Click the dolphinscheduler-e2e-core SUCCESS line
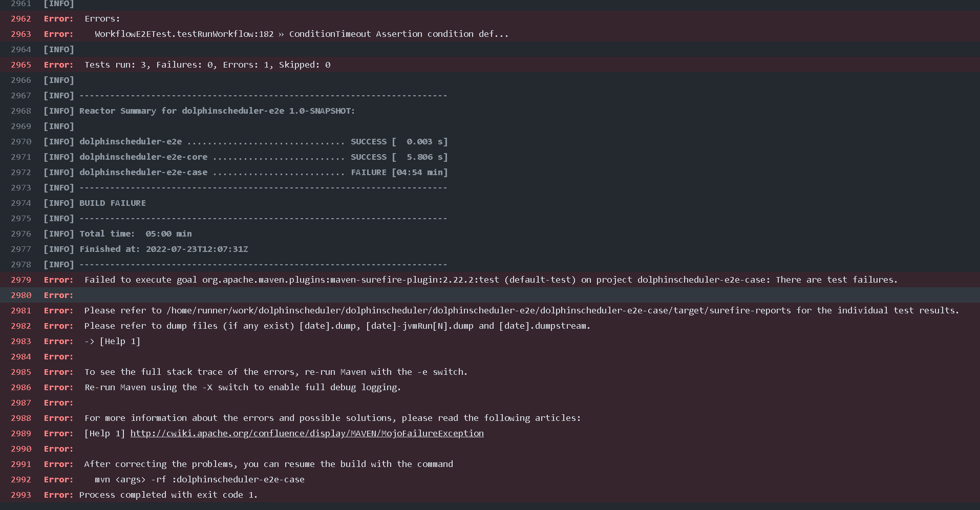980x510 pixels. 490,157
